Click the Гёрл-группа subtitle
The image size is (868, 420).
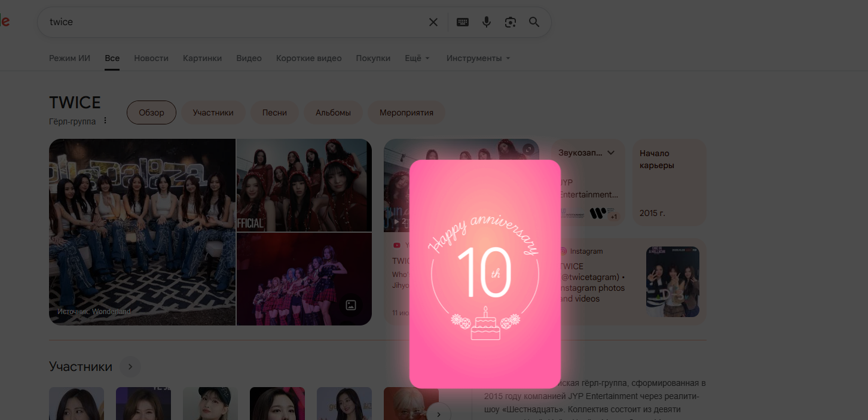72,121
